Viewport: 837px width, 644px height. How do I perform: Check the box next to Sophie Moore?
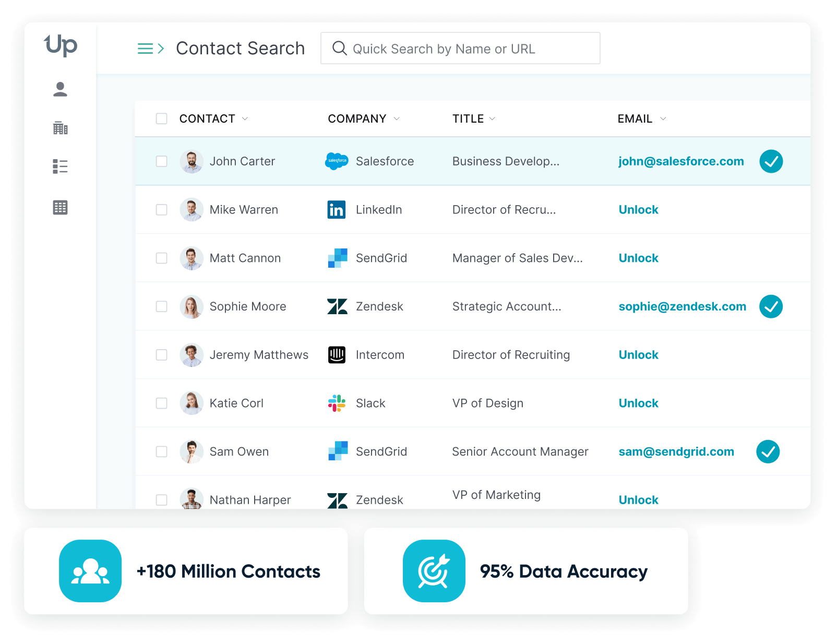coord(162,306)
